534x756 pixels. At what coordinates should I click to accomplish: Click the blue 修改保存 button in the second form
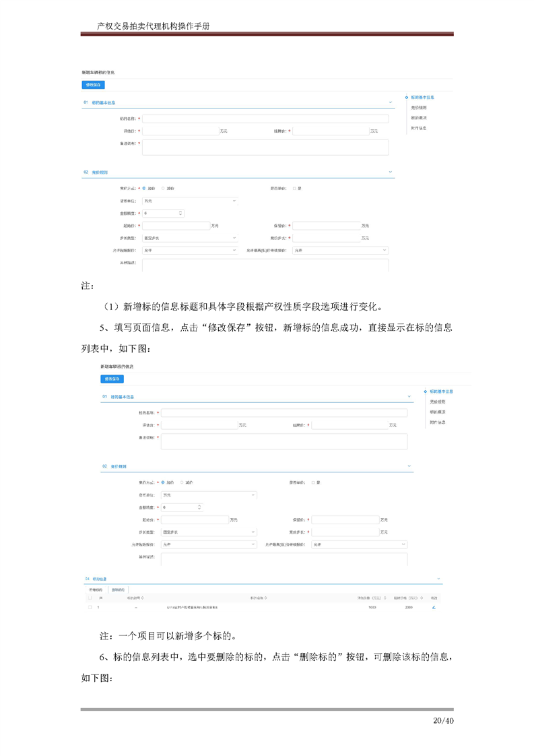point(112,379)
